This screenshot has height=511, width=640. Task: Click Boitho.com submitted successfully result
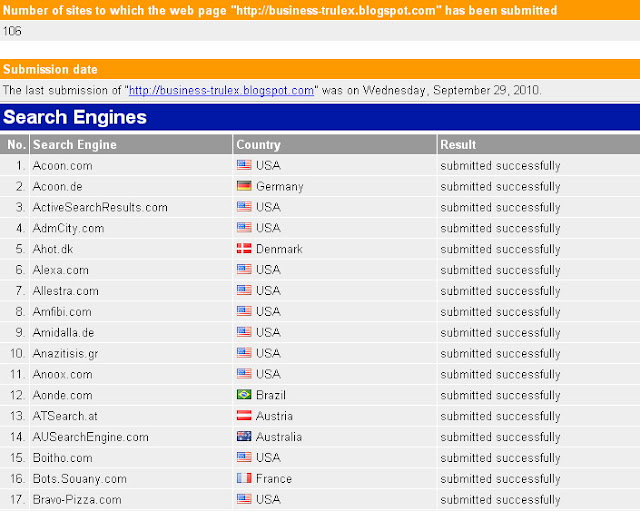coord(500,458)
